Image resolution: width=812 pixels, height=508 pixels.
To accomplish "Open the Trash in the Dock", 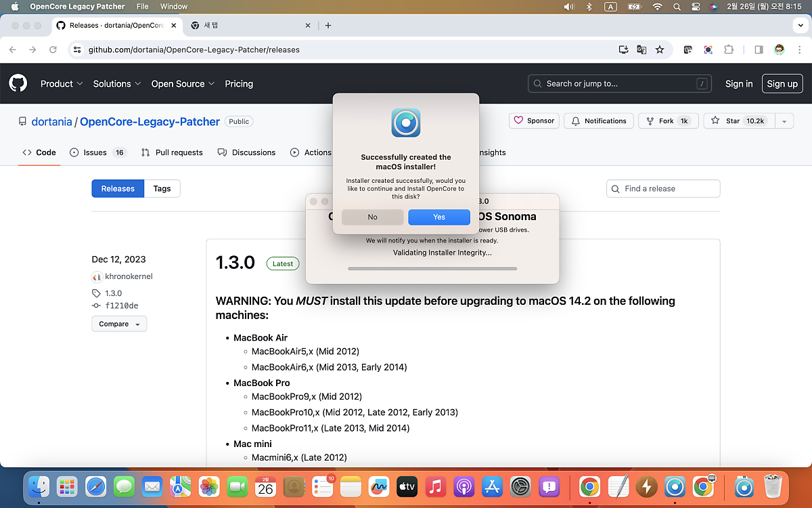I will [772, 486].
